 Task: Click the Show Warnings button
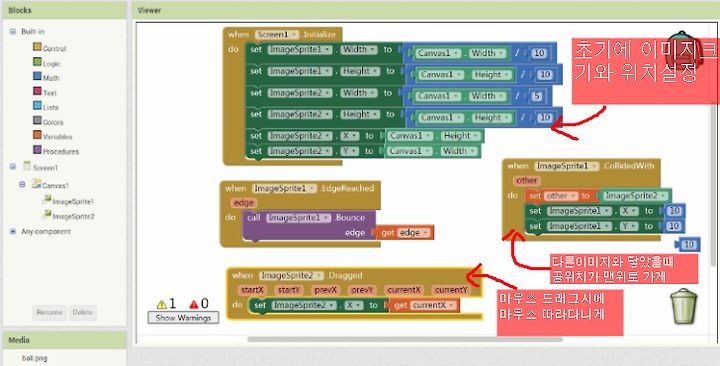click(183, 317)
